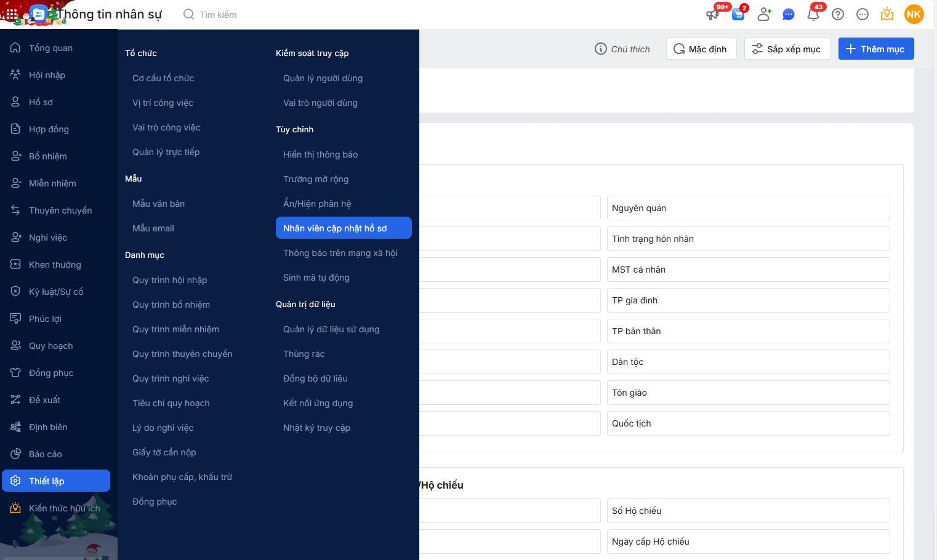Screen dimensions: 937x560
Task: Click the Thiết lập gear icon
Action: (x=15, y=481)
